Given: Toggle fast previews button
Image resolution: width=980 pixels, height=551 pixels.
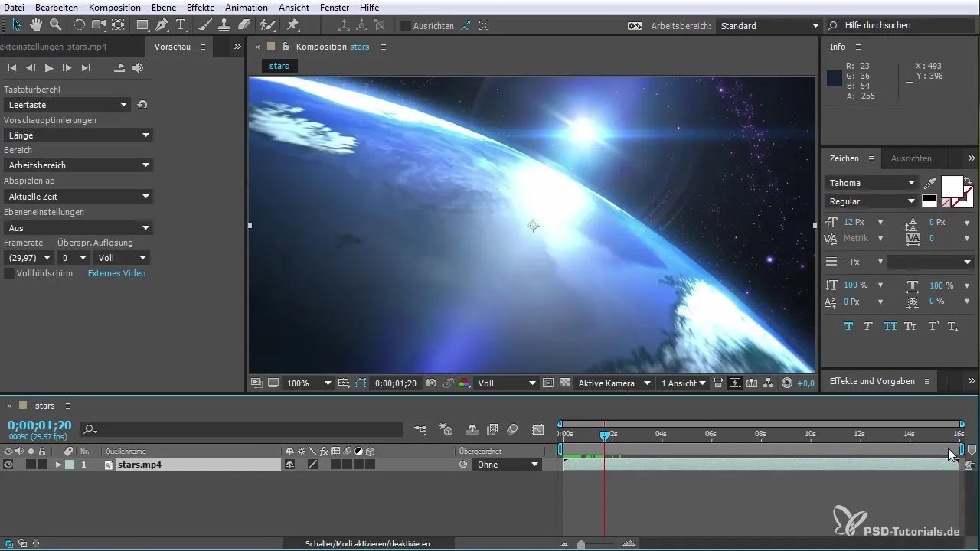Looking at the screenshot, I should 735,383.
